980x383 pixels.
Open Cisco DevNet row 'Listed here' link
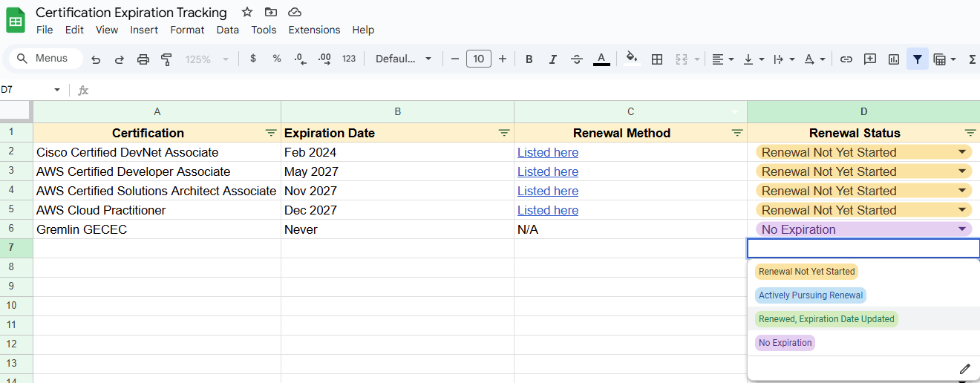pyautogui.click(x=548, y=152)
